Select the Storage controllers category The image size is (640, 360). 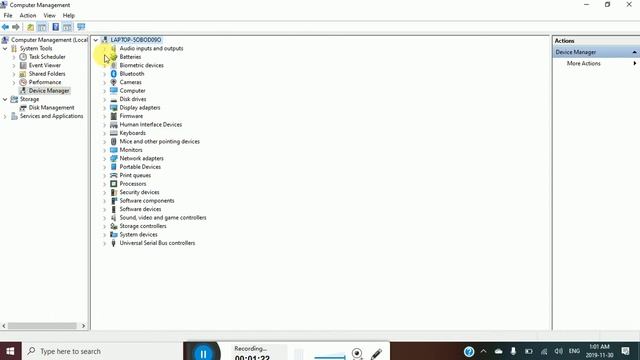[x=143, y=226]
